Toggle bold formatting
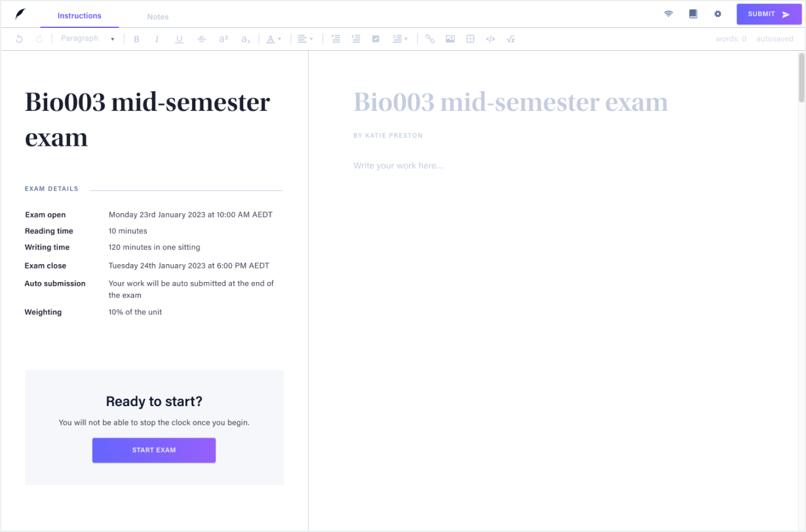Image resolution: width=806 pixels, height=532 pixels. [x=136, y=39]
